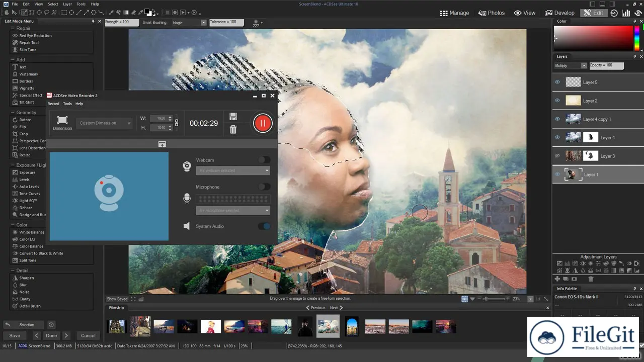This screenshot has width=644, height=362.
Task: Select the lasso selection tool in toolbar
Action: tap(46, 13)
